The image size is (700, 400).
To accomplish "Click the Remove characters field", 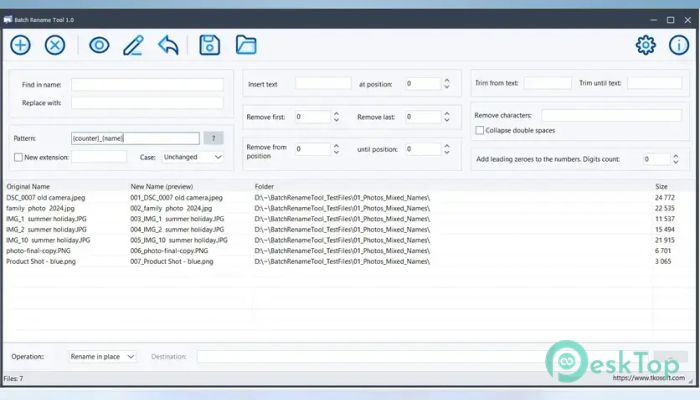I will (612, 115).
